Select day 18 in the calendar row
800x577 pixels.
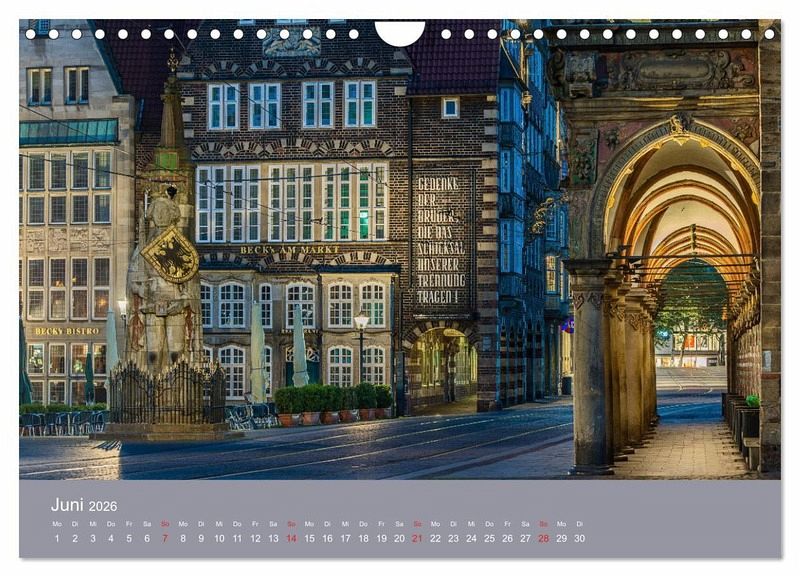pos(363,538)
